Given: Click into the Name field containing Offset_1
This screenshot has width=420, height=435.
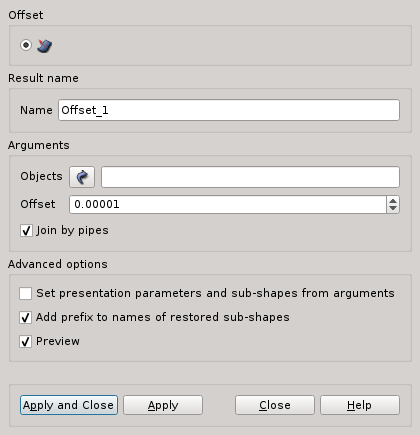Looking at the screenshot, I should click(229, 110).
